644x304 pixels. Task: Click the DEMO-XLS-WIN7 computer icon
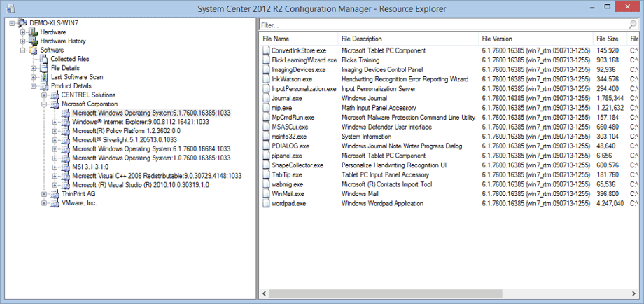(22, 22)
